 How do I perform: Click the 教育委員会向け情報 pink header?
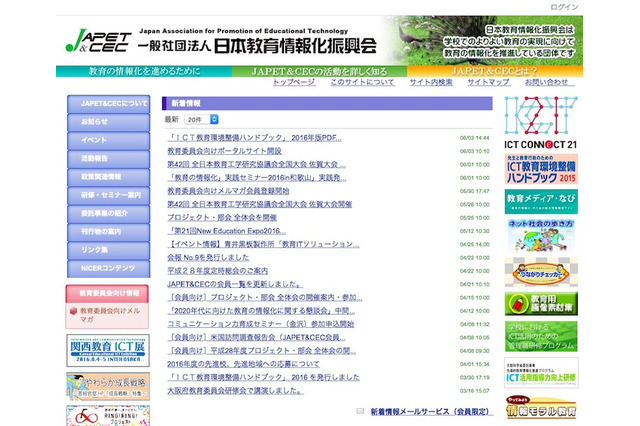(x=107, y=293)
